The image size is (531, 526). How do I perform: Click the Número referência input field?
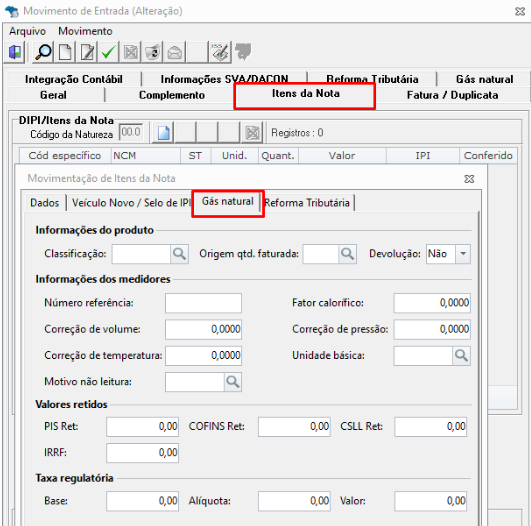(203, 303)
